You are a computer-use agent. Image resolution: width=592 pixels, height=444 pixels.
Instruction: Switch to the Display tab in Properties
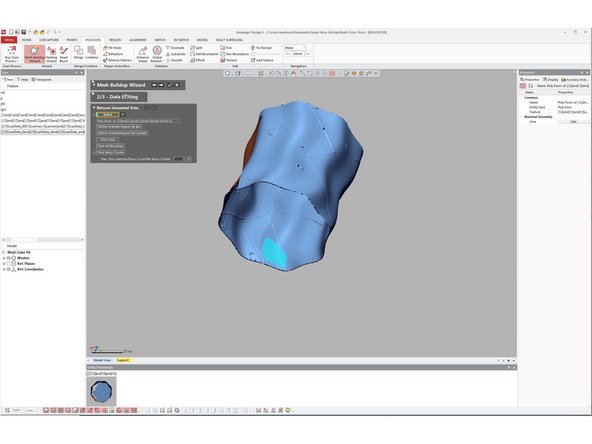pyautogui.click(x=551, y=80)
